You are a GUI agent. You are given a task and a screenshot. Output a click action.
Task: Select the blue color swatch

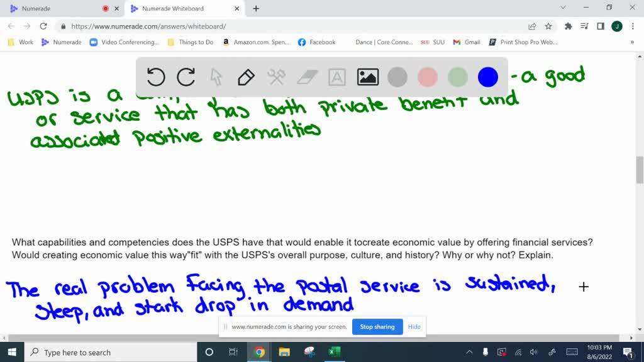(x=487, y=77)
